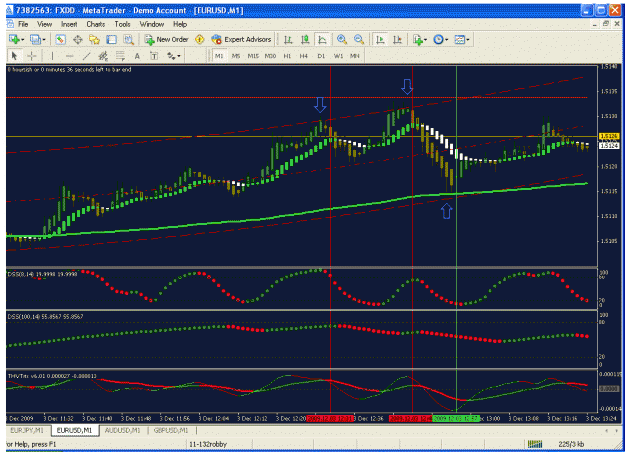Select the Fibonacci Retracement tool
Screen dimensions: 625x452
(x=120, y=56)
